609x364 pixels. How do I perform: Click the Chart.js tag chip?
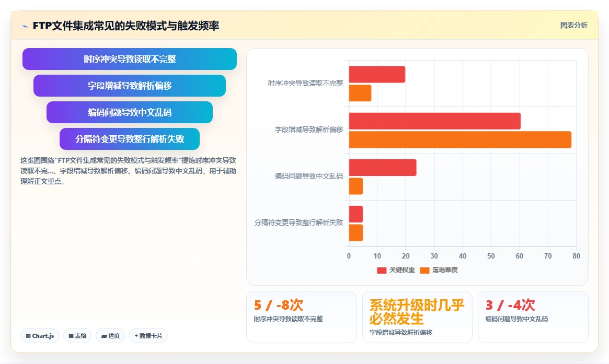(x=40, y=336)
